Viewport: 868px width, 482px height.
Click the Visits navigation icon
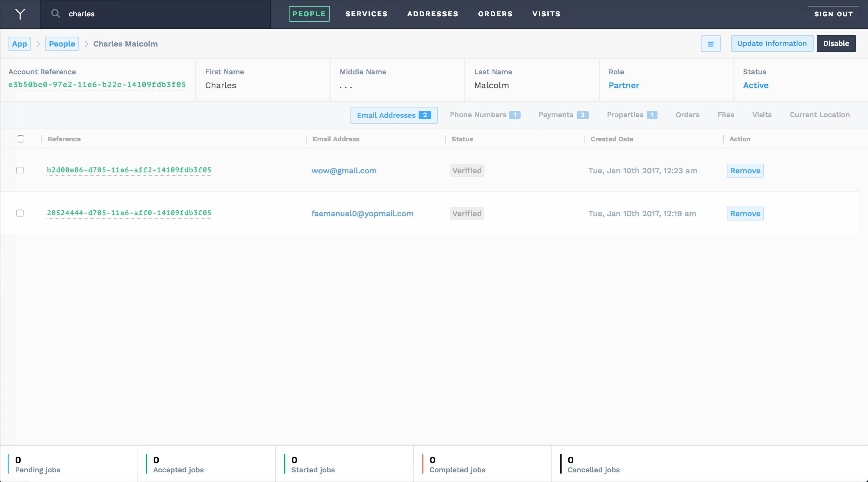(x=546, y=14)
